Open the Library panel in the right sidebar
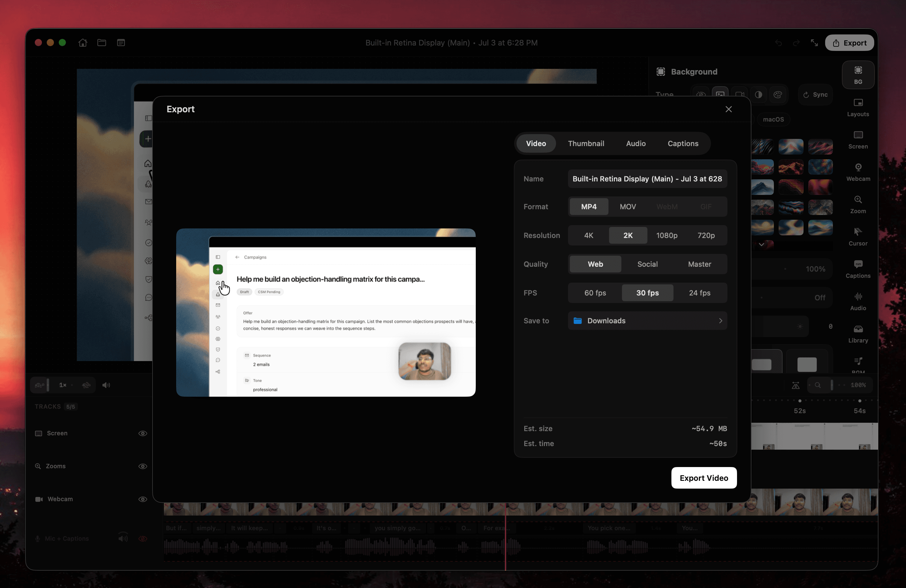This screenshot has width=906, height=588. click(858, 334)
